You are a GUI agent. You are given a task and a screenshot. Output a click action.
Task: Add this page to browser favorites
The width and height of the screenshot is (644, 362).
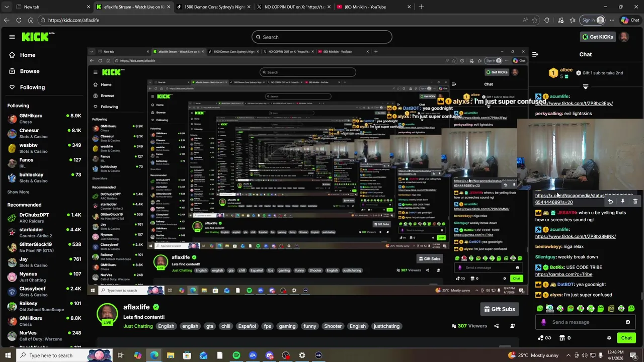click(x=534, y=20)
